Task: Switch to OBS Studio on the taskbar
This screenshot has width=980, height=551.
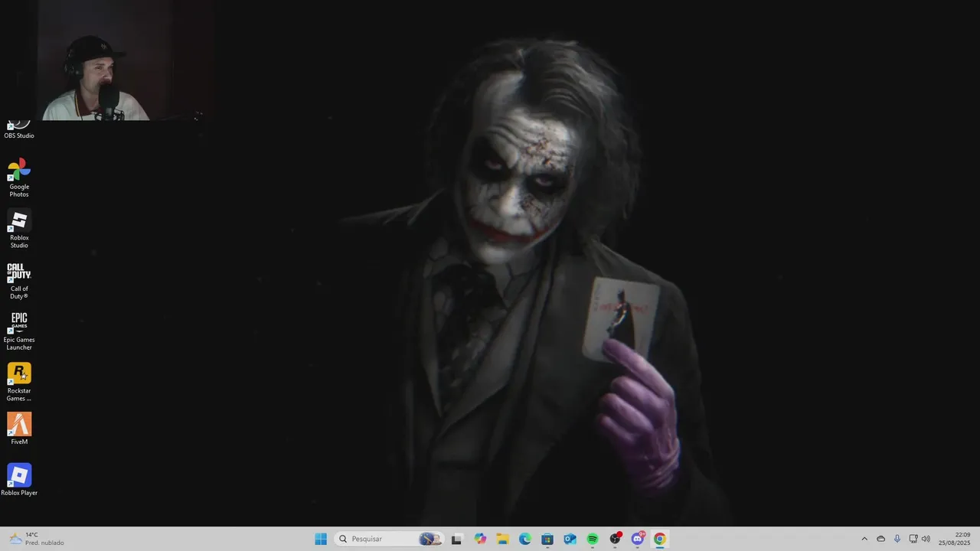Action: [615, 539]
